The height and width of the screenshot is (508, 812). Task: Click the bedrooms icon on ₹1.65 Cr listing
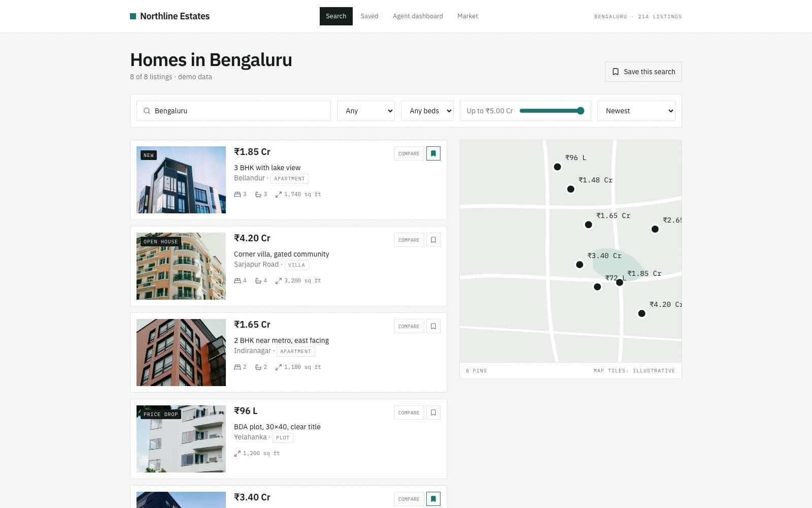(x=238, y=367)
